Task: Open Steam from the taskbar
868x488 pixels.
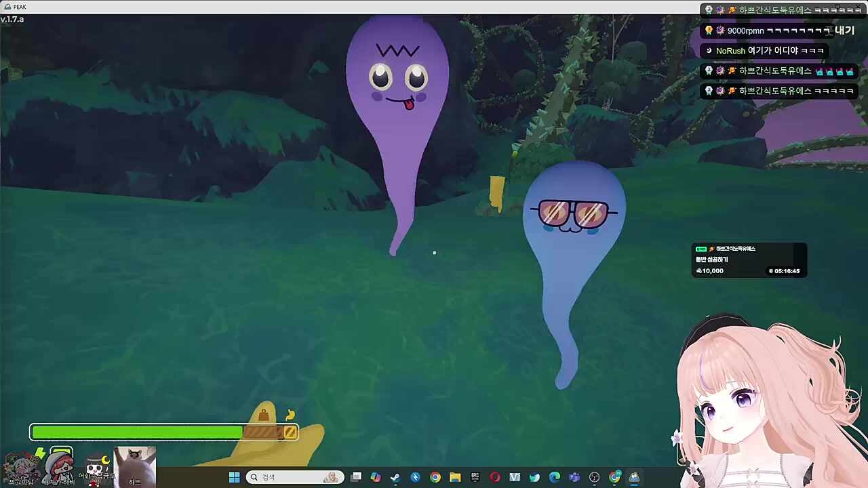Action: pyautogui.click(x=395, y=477)
